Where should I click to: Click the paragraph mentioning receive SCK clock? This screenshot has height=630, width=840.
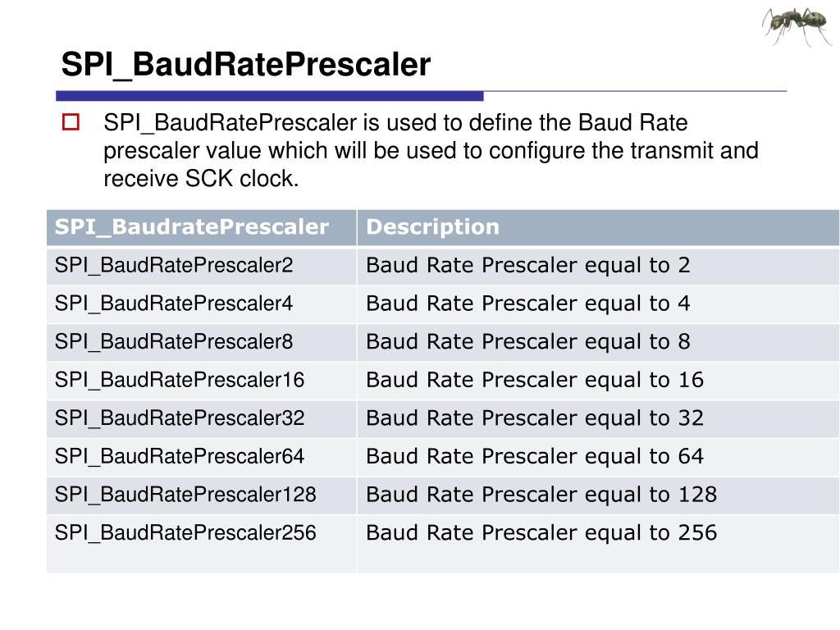pos(431,151)
